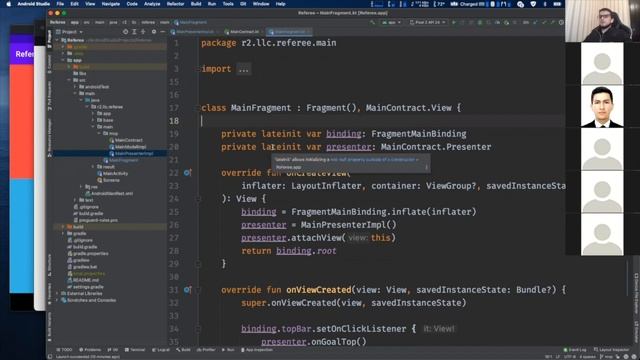Screen dimensions: 640x360
Task: Expand the result package folder
Action: 93,167
